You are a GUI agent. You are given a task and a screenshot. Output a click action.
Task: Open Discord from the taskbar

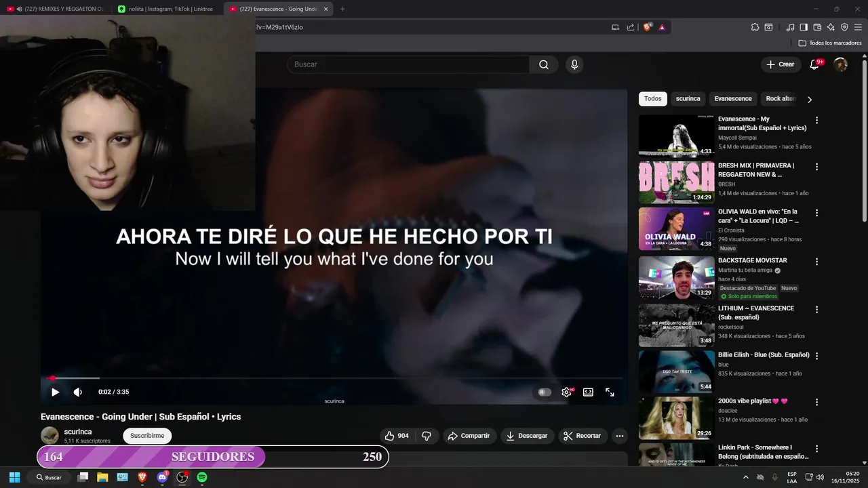[x=162, y=477]
